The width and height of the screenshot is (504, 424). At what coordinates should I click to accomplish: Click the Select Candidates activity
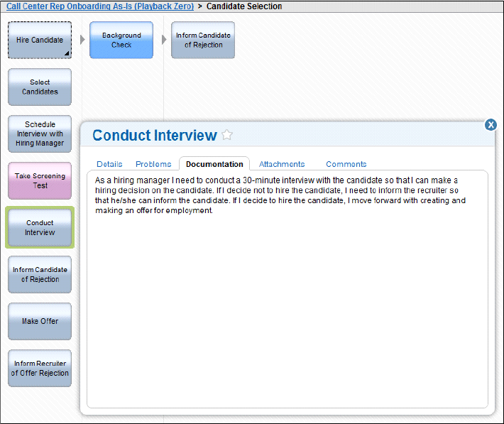[x=40, y=87]
